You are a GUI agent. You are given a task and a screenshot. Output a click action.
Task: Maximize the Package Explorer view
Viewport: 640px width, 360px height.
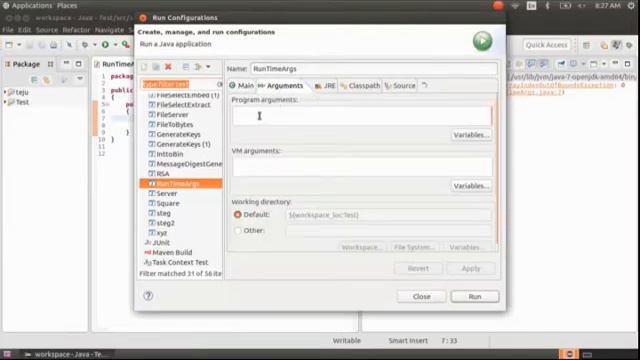78,64
